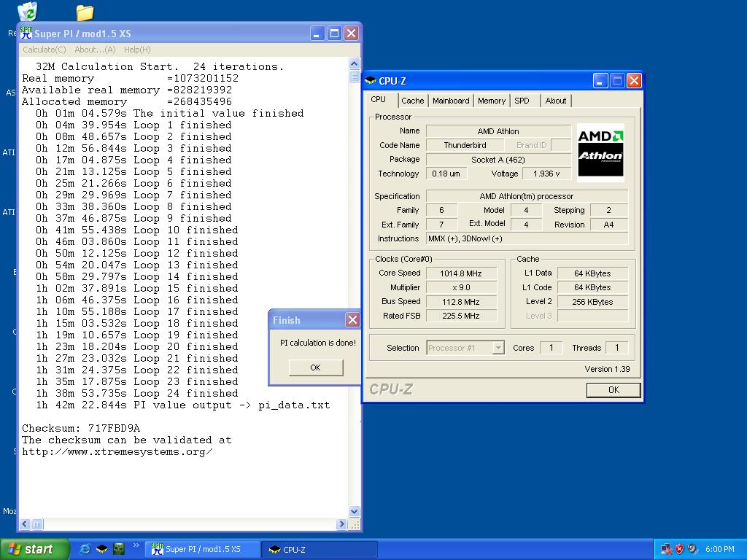Image resolution: width=747 pixels, height=560 pixels.
Task: Click the Voltage value 1.936 v
Action: [546, 174]
